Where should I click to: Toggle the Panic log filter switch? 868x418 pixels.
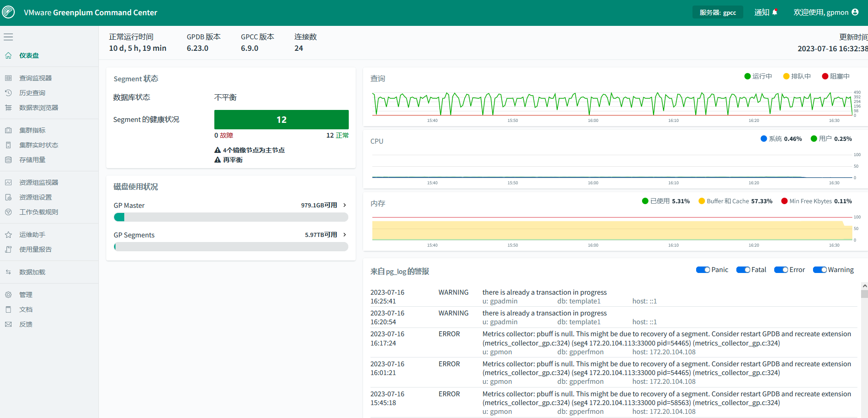703,270
